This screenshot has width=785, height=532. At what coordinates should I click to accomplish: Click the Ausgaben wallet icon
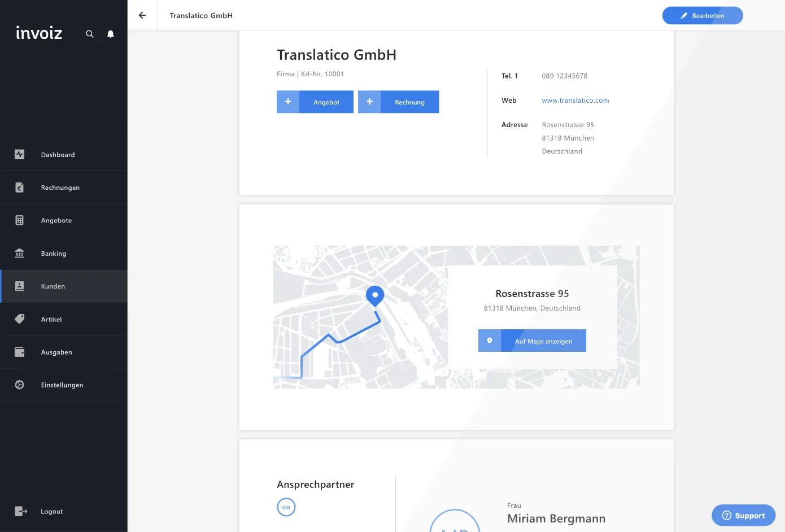click(x=20, y=352)
